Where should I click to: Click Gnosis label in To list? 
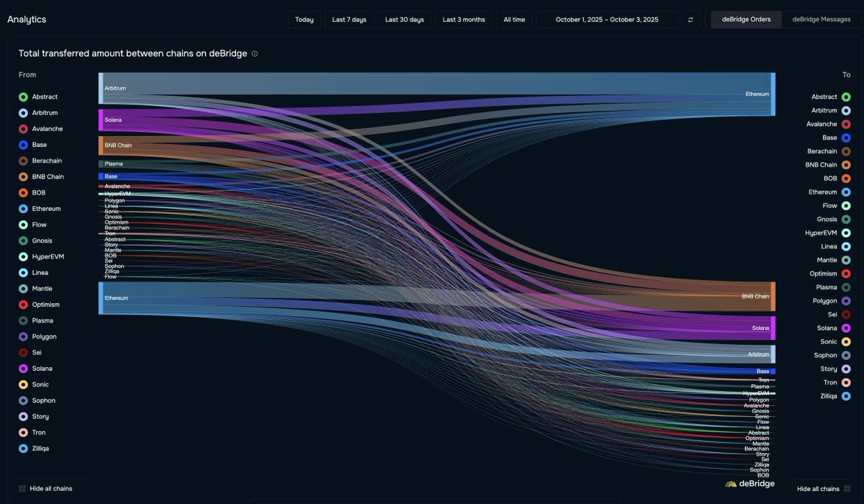pyautogui.click(x=827, y=219)
